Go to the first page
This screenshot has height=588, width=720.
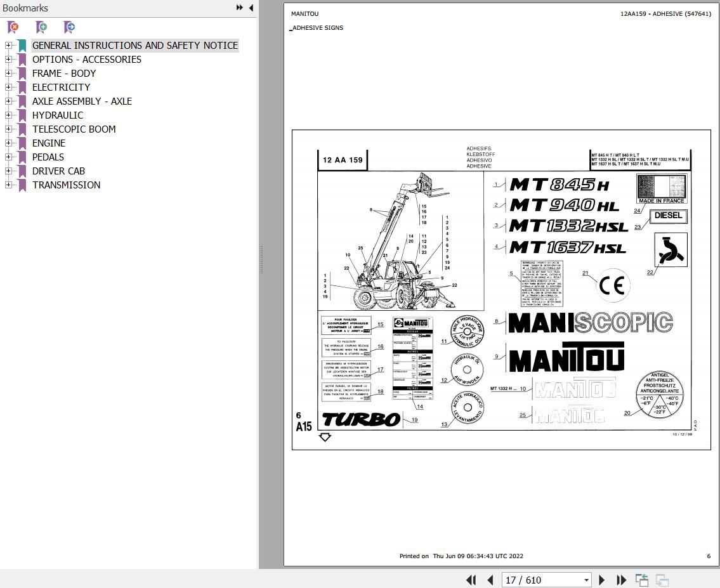pos(471,580)
